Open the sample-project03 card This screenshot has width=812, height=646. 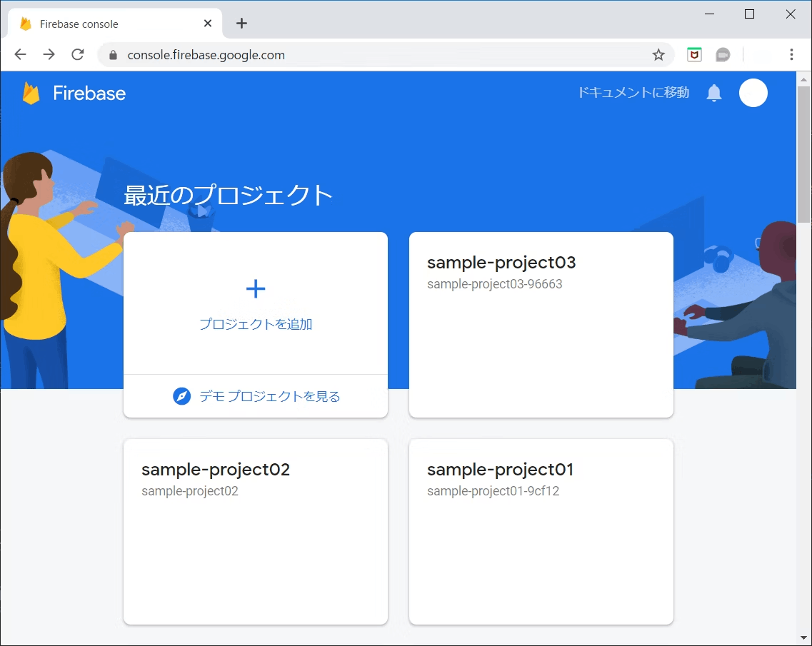pos(541,325)
